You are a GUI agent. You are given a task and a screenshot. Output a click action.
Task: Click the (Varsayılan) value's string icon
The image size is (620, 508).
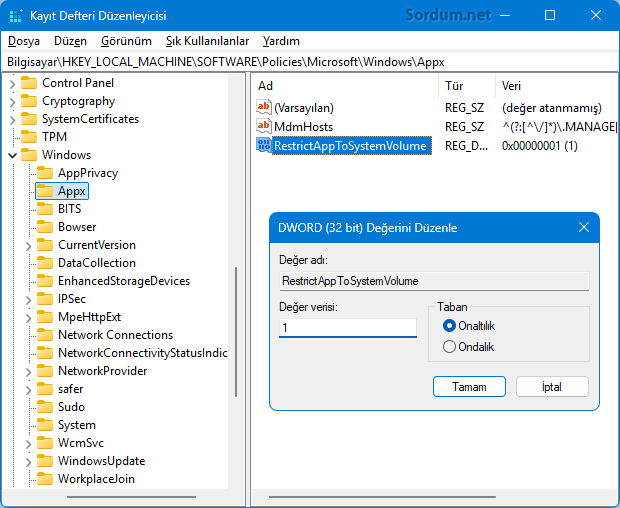point(264,108)
